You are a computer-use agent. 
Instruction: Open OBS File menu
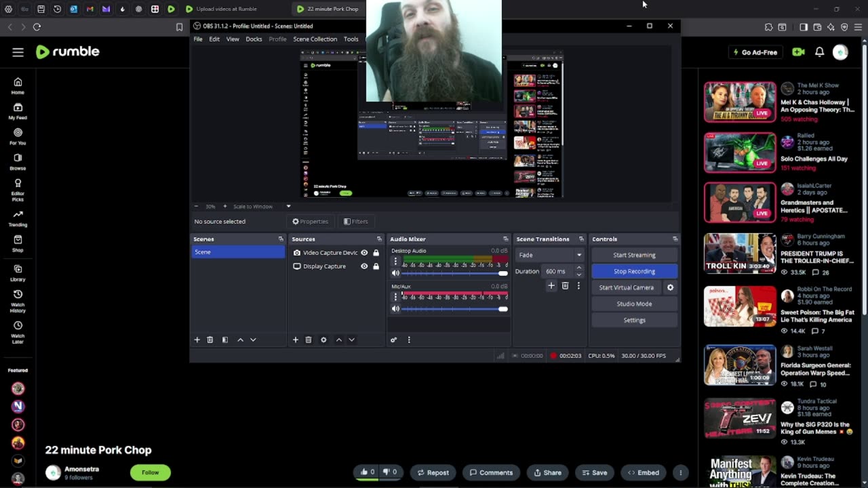point(198,39)
